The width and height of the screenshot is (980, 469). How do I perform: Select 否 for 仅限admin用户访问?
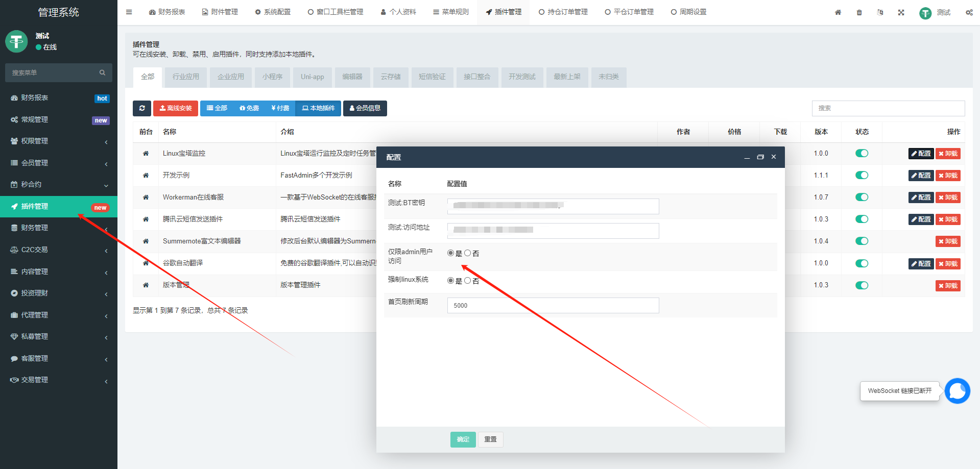pyautogui.click(x=468, y=253)
